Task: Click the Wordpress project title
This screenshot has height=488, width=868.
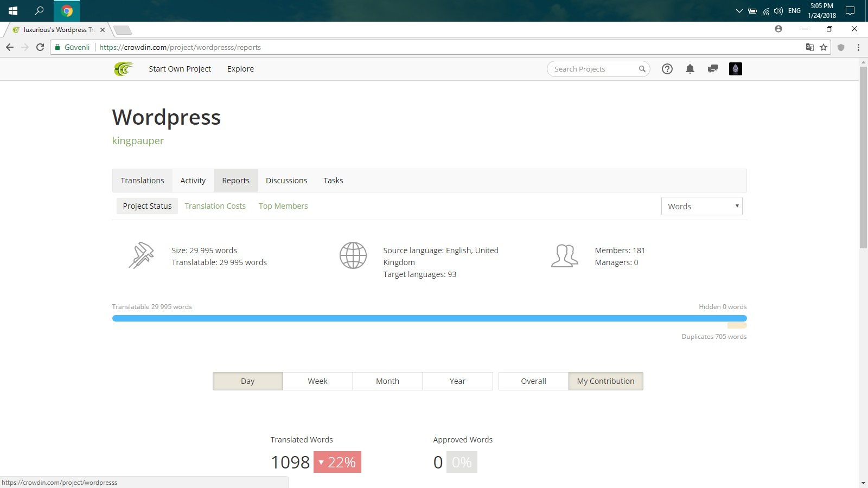Action: pyautogui.click(x=166, y=117)
